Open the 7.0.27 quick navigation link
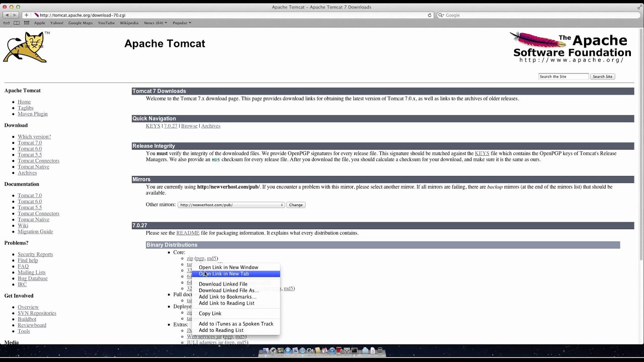Screen dimensions: 644x362 pyautogui.click(x=171, y=126)
